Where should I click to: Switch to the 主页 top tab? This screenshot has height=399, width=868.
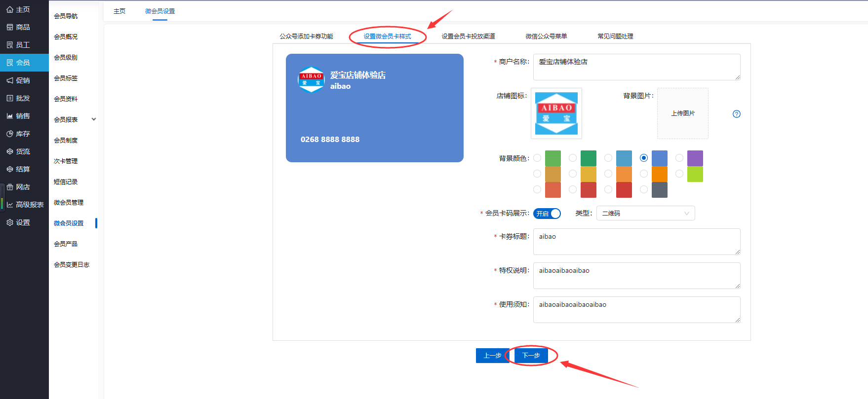(119, 11)
